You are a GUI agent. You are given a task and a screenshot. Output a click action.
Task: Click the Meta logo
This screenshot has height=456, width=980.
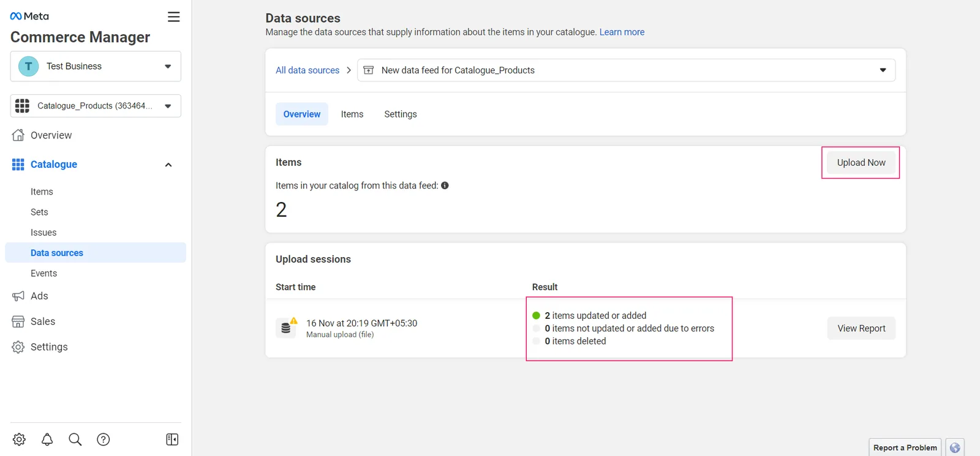pos(29,16)
